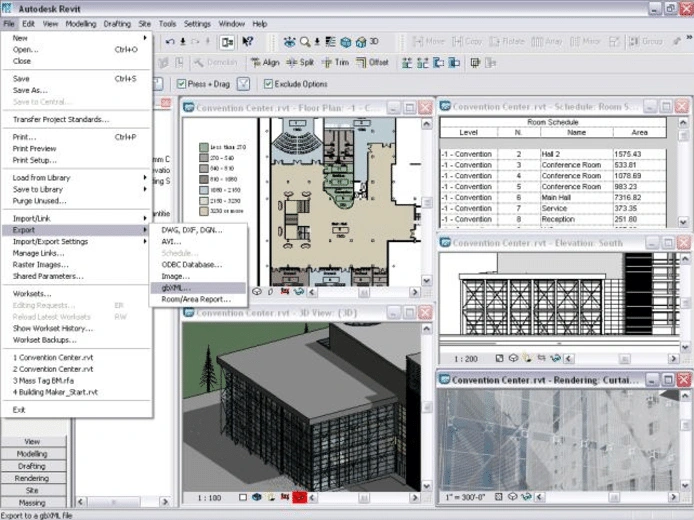Click the detail level square in Elevation bar
694x520 pixels.
click(499, 358)
